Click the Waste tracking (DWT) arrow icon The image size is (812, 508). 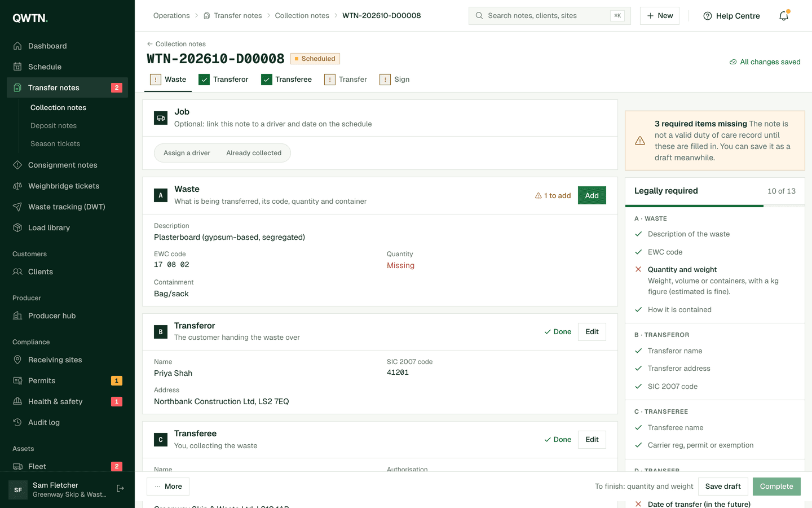tap(17, 207)
